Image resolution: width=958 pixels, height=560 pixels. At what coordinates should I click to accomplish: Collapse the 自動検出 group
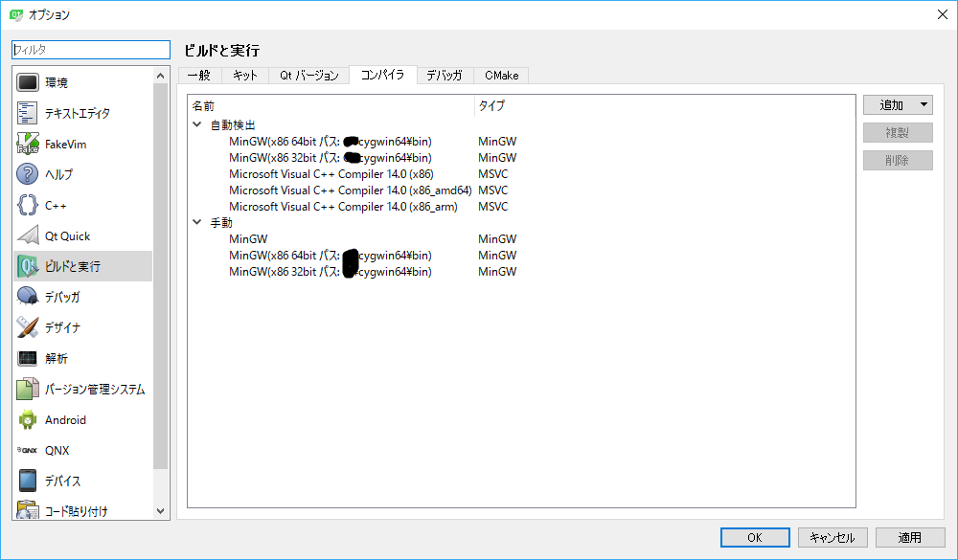tap(197, 124)
